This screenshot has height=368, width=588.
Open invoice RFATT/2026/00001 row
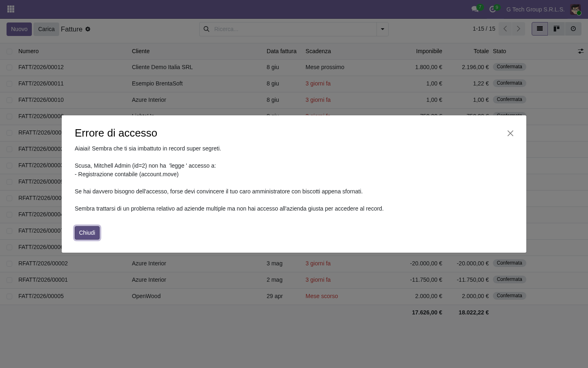pos(294,280)
